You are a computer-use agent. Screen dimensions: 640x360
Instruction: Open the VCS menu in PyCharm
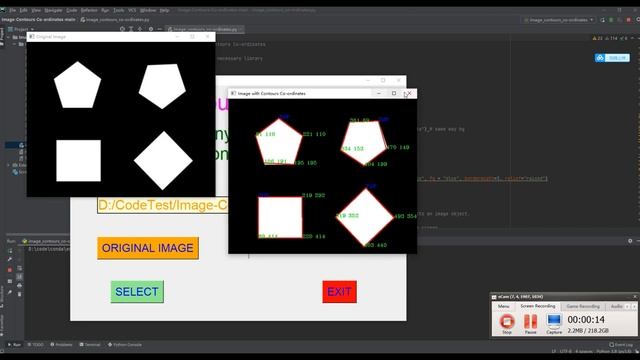[x=132, y=10]
